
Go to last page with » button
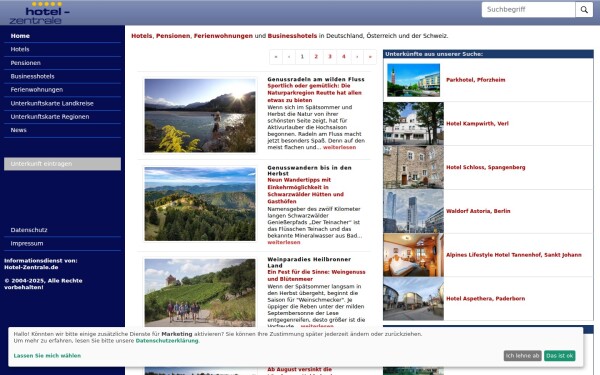370,57
